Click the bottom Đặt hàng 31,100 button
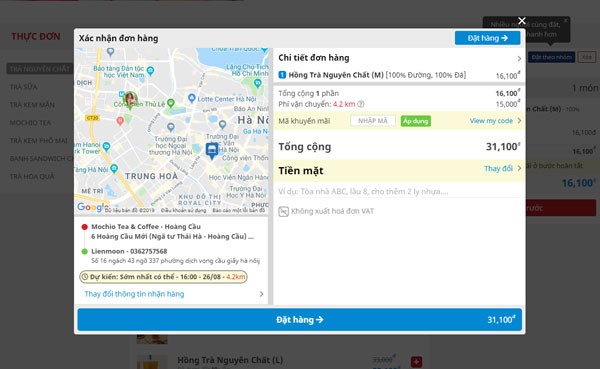The height and width of the screenshot is (369, 600). (x=300, y=320)
